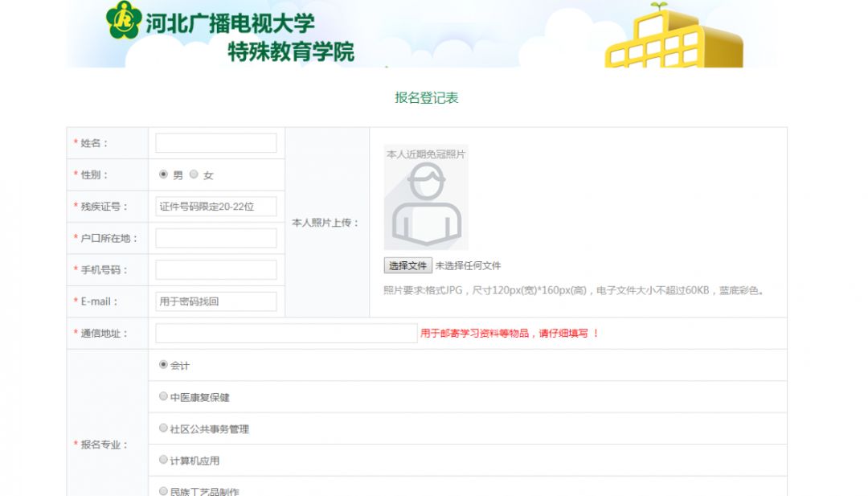The image size is (868, 496).
Task: Choose the 计算机应用 major option
Action: coord(163,460)
